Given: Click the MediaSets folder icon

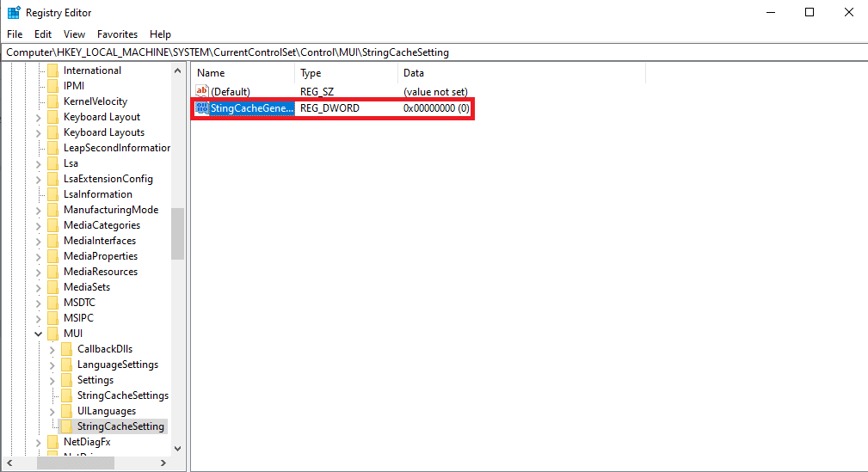Looking at the screenshot, I should click(53, 287).
